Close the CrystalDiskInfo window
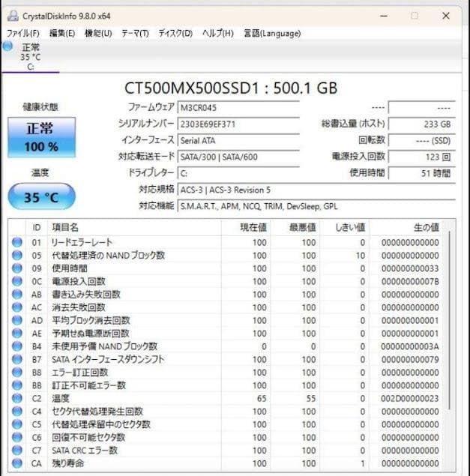Viewport: 470px width, 476px height. pyautogui.click(x=446, y=16)
